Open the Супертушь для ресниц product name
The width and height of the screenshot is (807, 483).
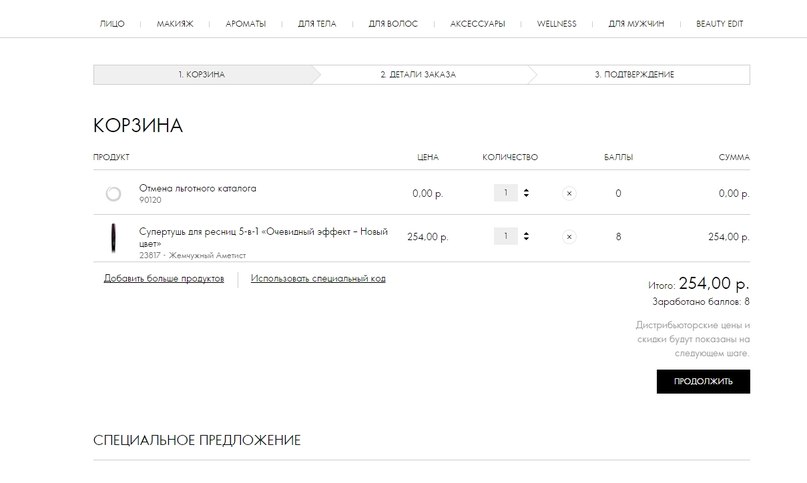click(x=263, y=237)
